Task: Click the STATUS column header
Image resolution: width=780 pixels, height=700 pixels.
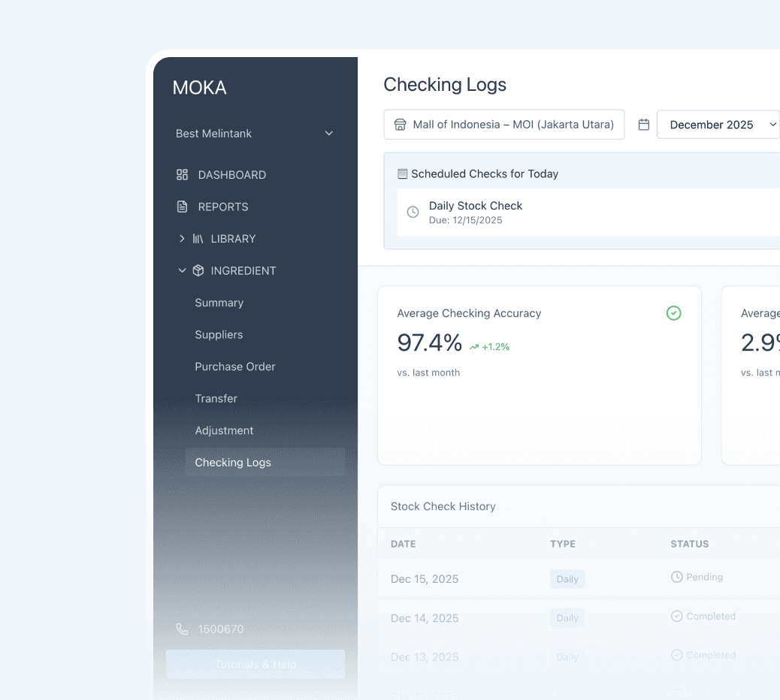Action: point(690,544)
